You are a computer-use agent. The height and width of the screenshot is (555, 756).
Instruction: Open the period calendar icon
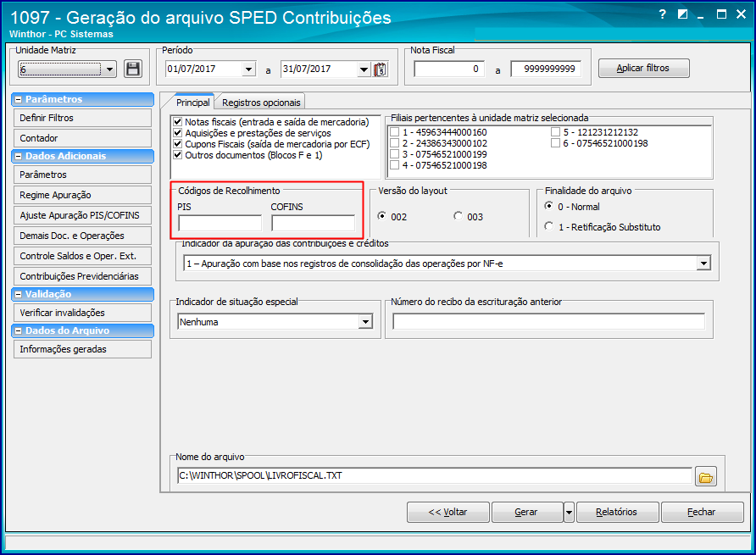pos(381,69)
